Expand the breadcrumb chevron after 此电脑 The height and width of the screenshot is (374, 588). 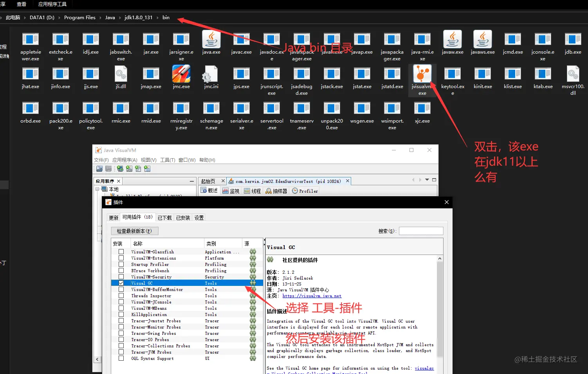[25, 18]
